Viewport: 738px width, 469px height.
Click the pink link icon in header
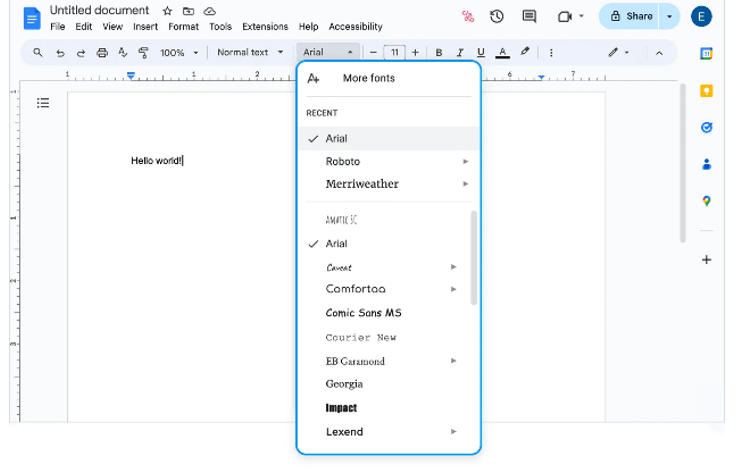coord(467,17)
